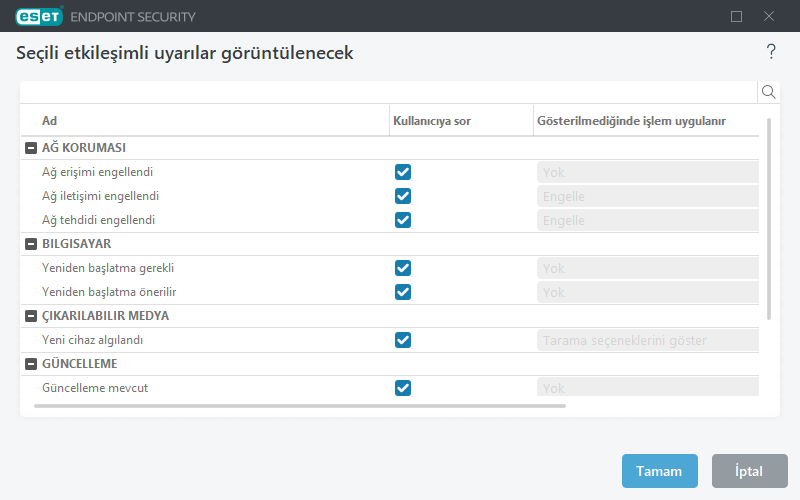Collapse the AĞ KORUMASI section
Viewport: 800px width, 500px height.
(x=30, y=148)
